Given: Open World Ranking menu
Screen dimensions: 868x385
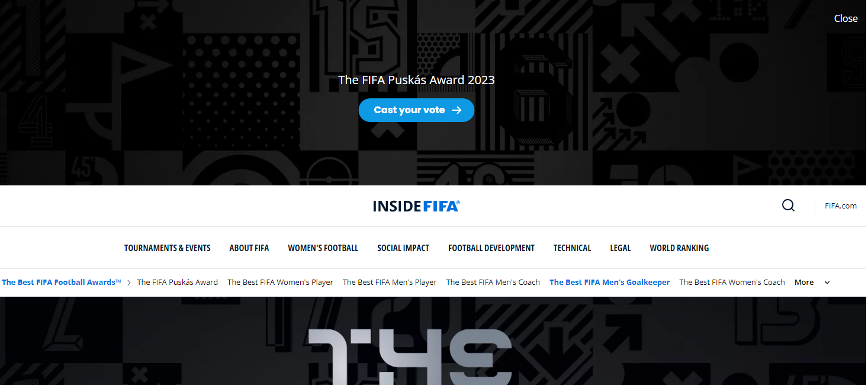Looking at the screenshot, I should click(679, 248).
